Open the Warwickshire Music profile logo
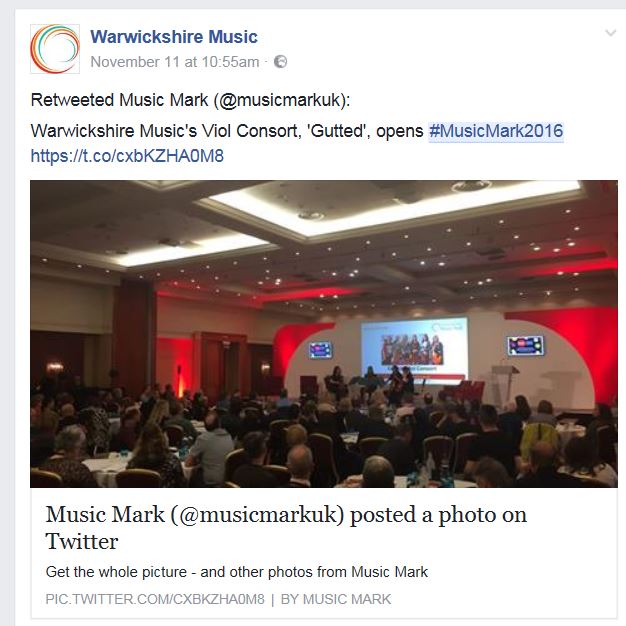The height and width of the screenshot is (626, 626). click(x=55, y=49)
